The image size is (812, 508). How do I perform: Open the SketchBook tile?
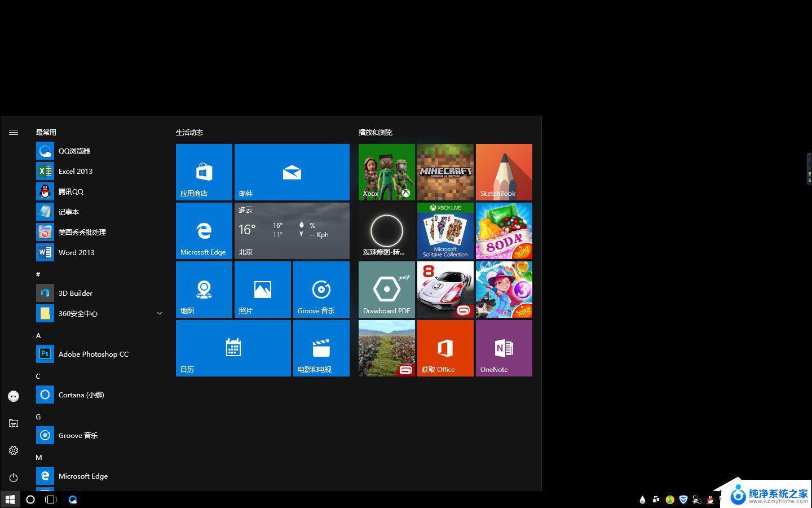pos(504,172)
